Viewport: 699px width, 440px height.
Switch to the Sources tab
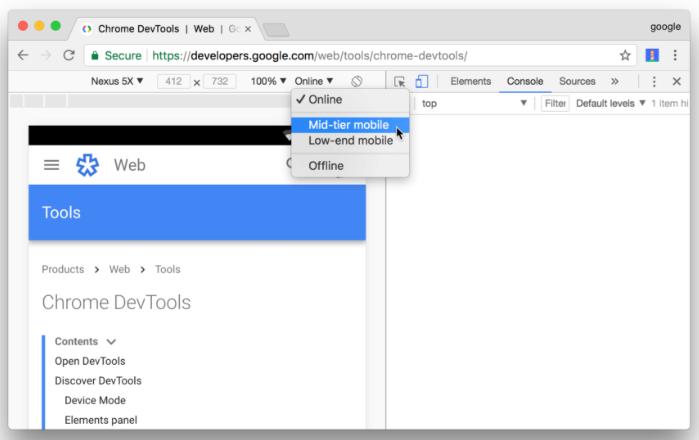coord(577,81)
